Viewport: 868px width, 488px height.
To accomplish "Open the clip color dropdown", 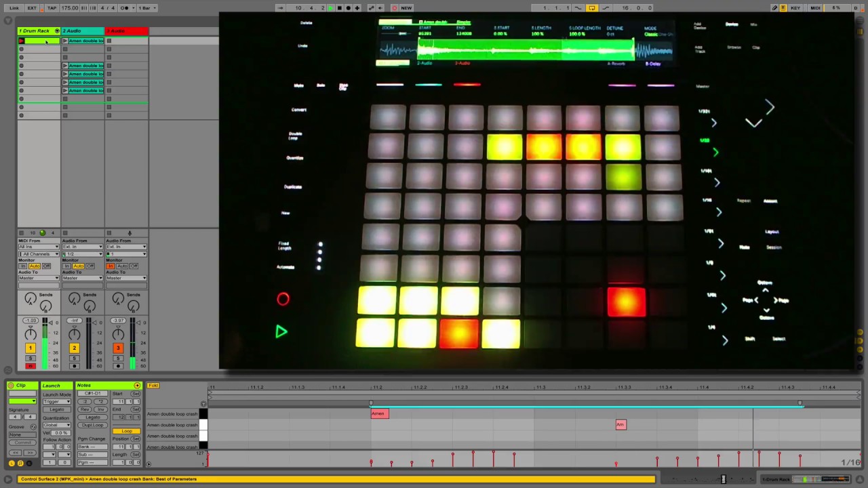I will click(x=22, y=401).
